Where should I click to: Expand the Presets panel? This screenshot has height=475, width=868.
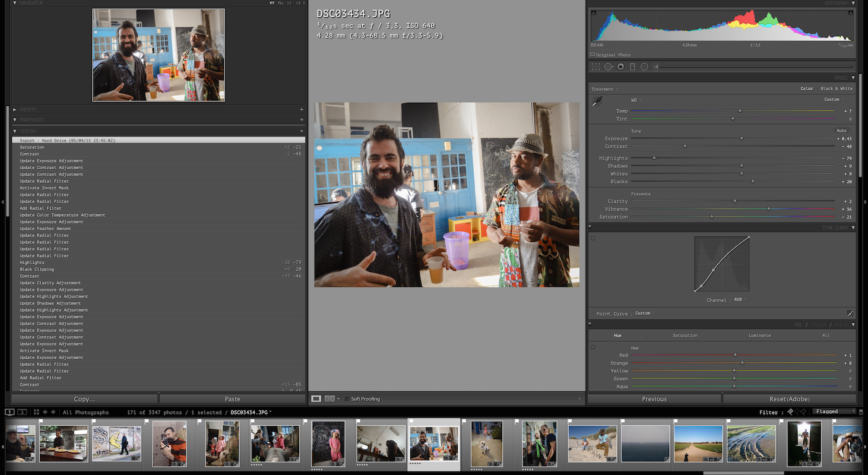[x=14, y=110]
